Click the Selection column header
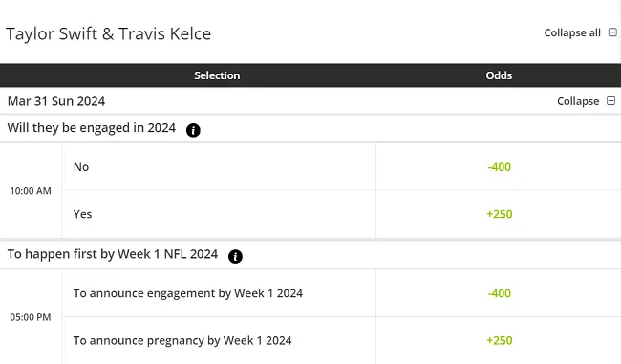Image resolution: width=621 pixels, height=364 pixels. pos(217,75)
